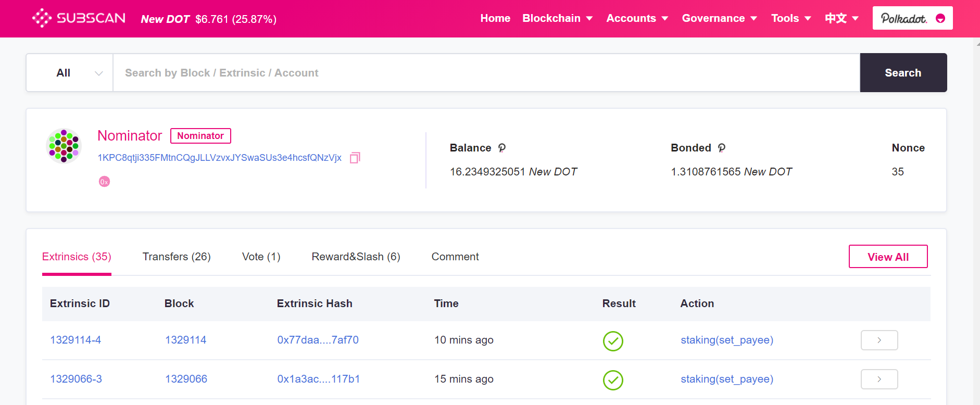Click the pink 0x badge icon
This screenshot has height=405, width=980.
[x=104, y=182]
